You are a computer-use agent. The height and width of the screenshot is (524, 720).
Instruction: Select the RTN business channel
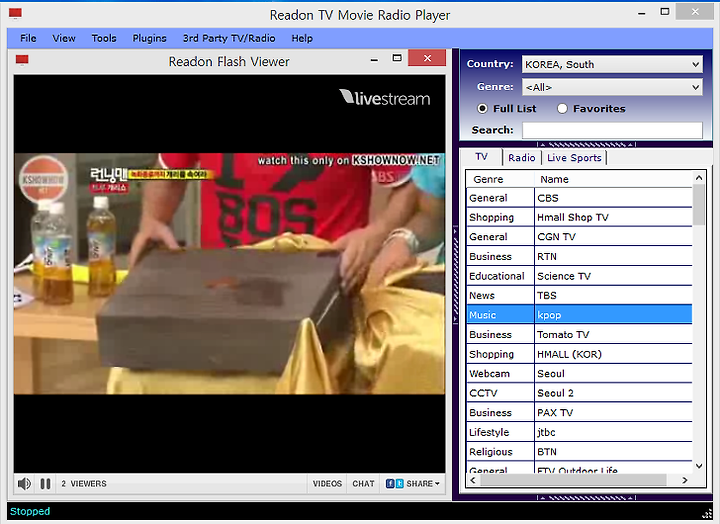coord(579,256)
